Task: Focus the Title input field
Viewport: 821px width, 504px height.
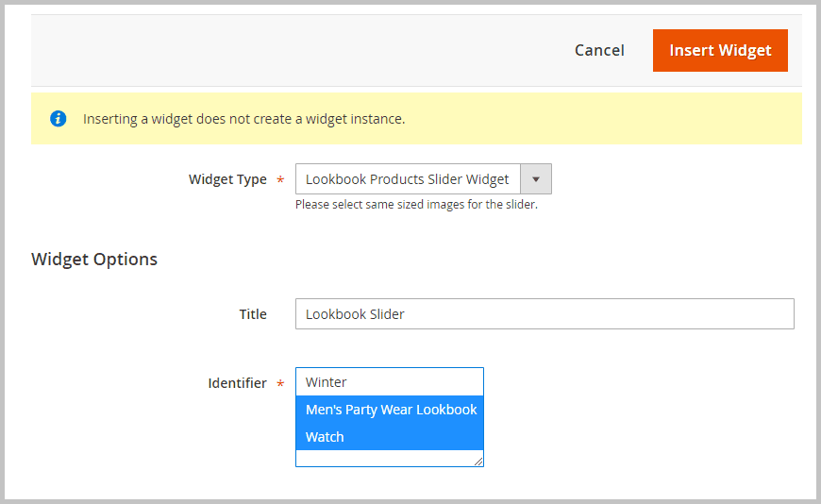Action: (x=545, y=314)
